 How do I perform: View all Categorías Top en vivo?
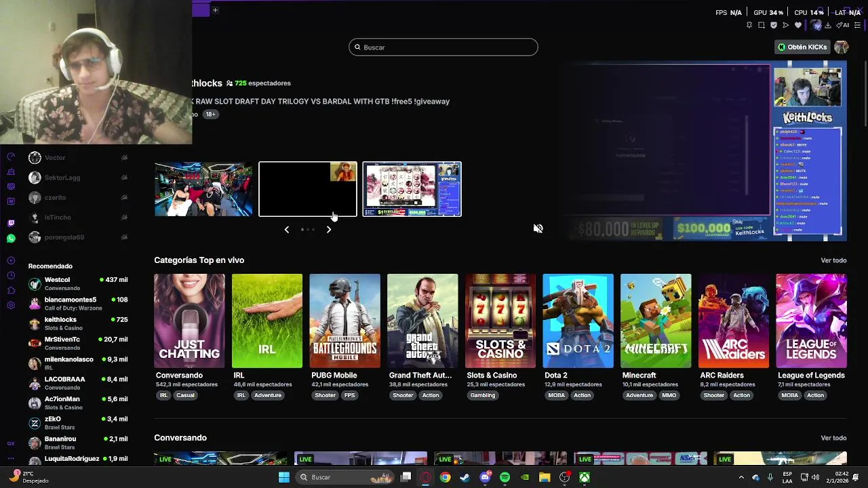(833, 260)
